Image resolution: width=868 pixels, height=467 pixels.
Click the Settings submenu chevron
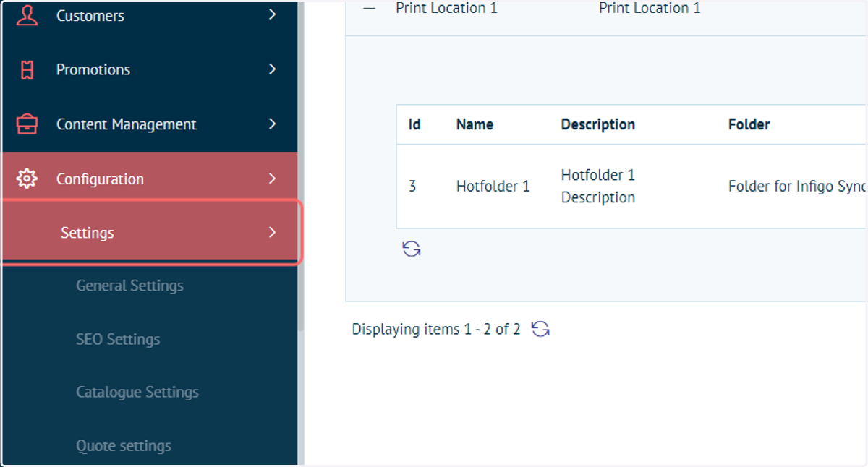pyautogui.click(x=272, y=232)
